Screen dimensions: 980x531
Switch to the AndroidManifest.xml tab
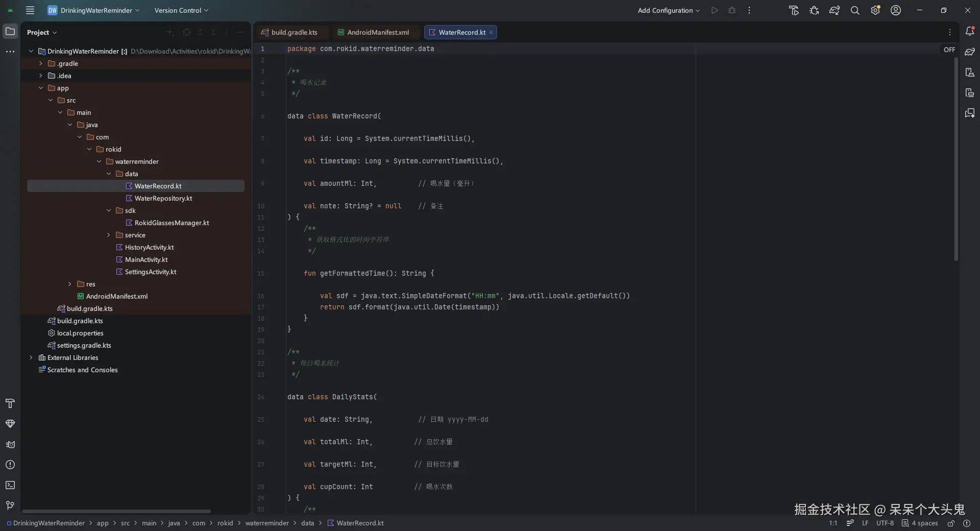pos(378,32)
